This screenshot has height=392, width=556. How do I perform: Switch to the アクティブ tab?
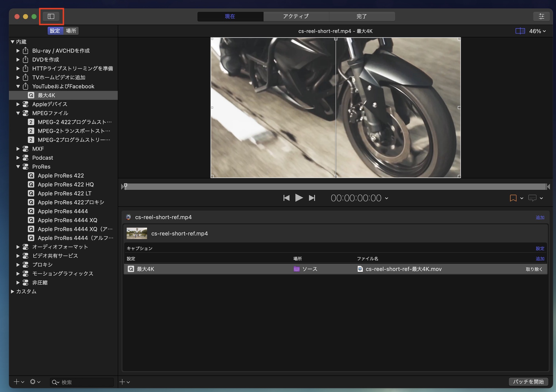[x=296, y=16]
